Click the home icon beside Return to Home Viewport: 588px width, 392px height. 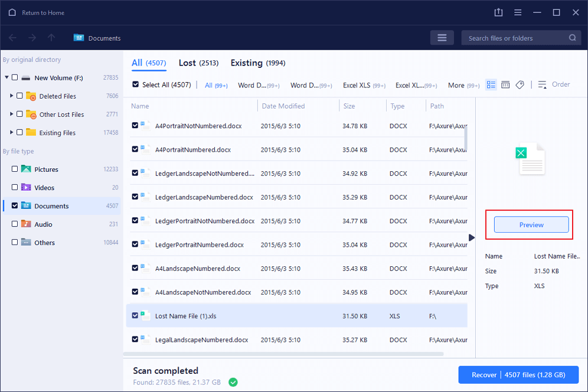point(12,12)
